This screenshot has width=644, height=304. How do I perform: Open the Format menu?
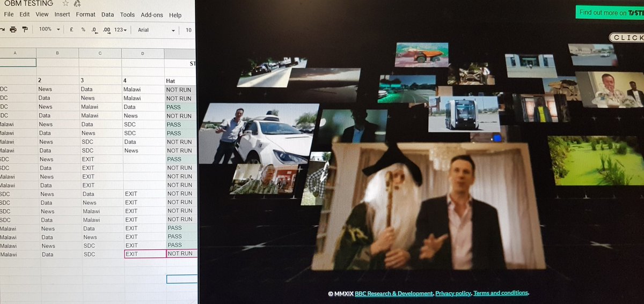(86, 14)
